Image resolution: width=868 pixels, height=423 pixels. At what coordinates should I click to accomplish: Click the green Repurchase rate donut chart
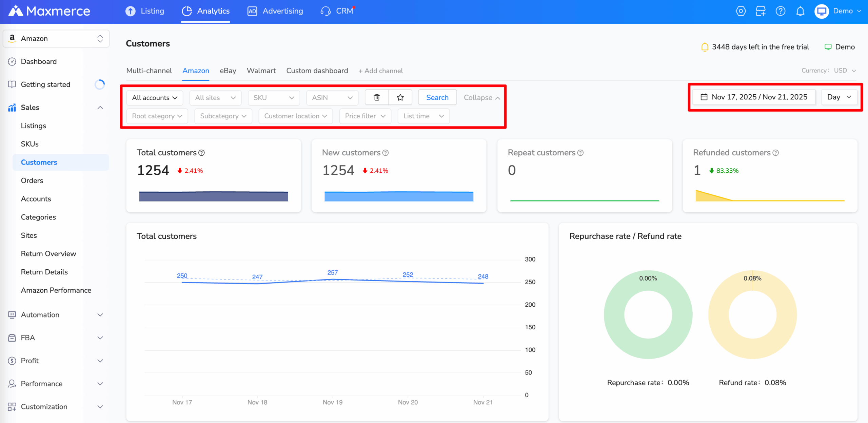[x=648, y=314]
